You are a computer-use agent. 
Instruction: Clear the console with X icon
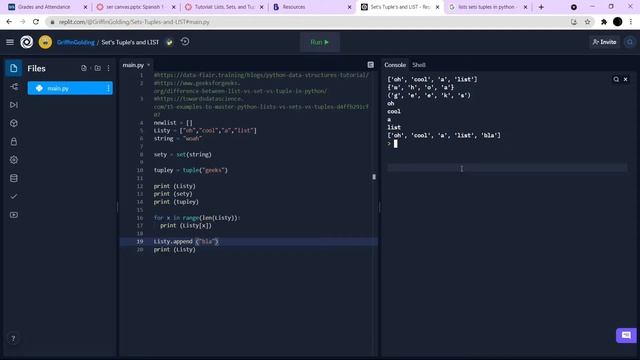[x=625, y=80]
